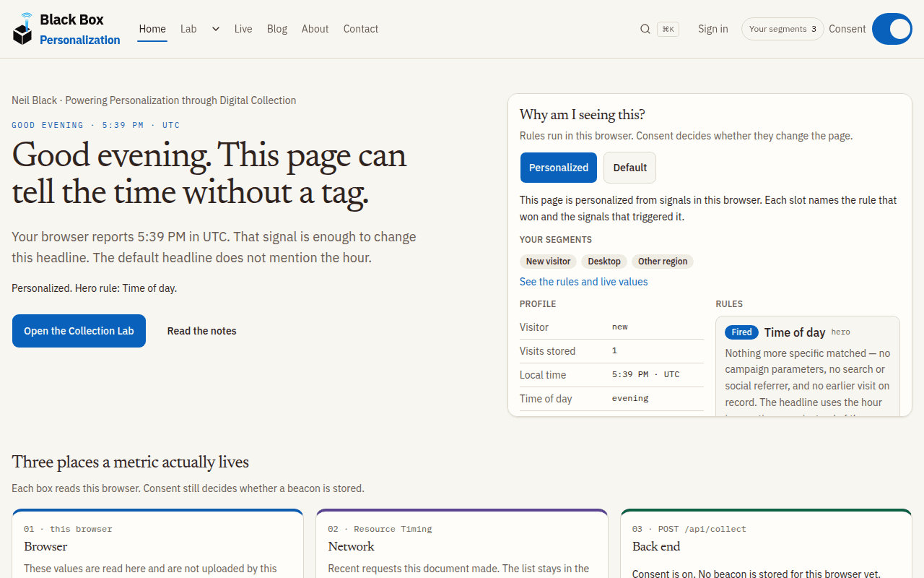This screenshot has height=578, width=924.
Task: Click the ⌘K shortcut badge
Action: (x=668, y=29)
